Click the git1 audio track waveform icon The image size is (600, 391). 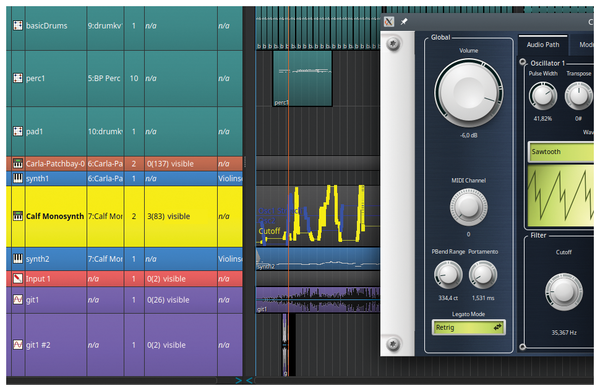tap(18, 300)
